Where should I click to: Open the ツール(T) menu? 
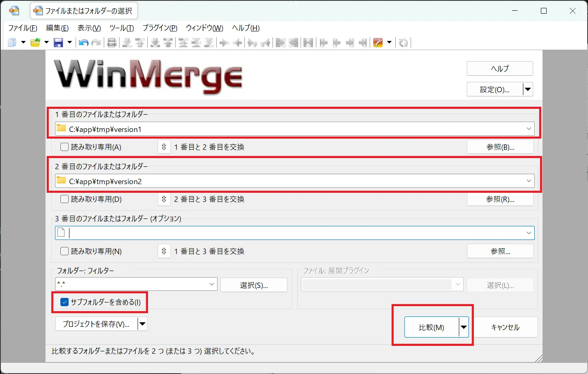click(x=122, y=28)
